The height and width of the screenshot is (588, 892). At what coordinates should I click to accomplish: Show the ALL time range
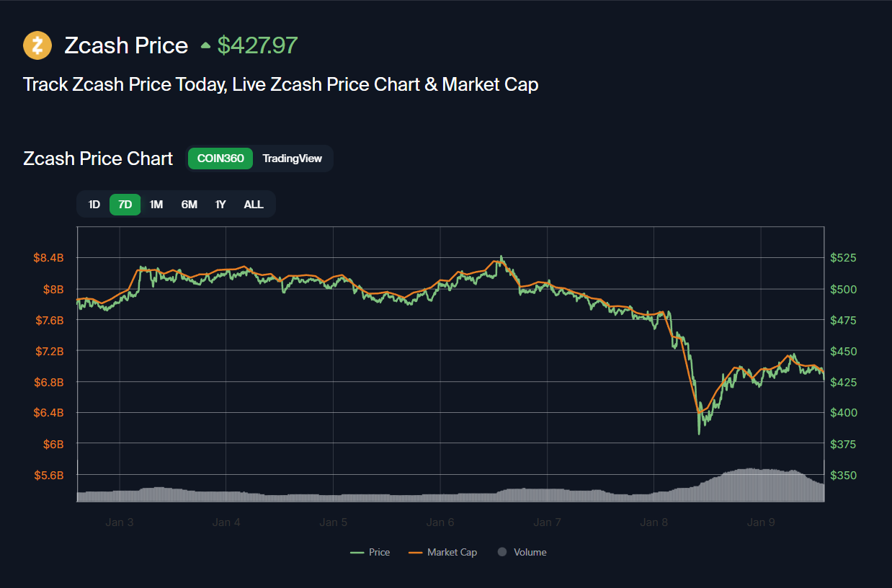(254, 205)
